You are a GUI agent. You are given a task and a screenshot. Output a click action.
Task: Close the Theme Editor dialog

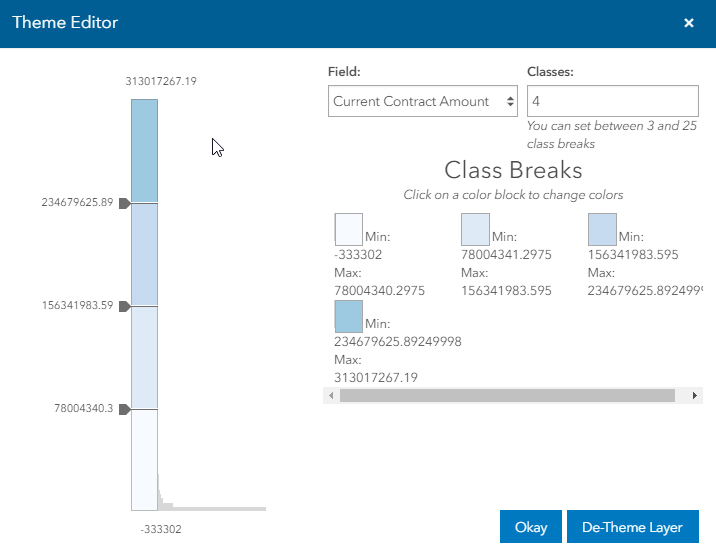click(688, 23)
